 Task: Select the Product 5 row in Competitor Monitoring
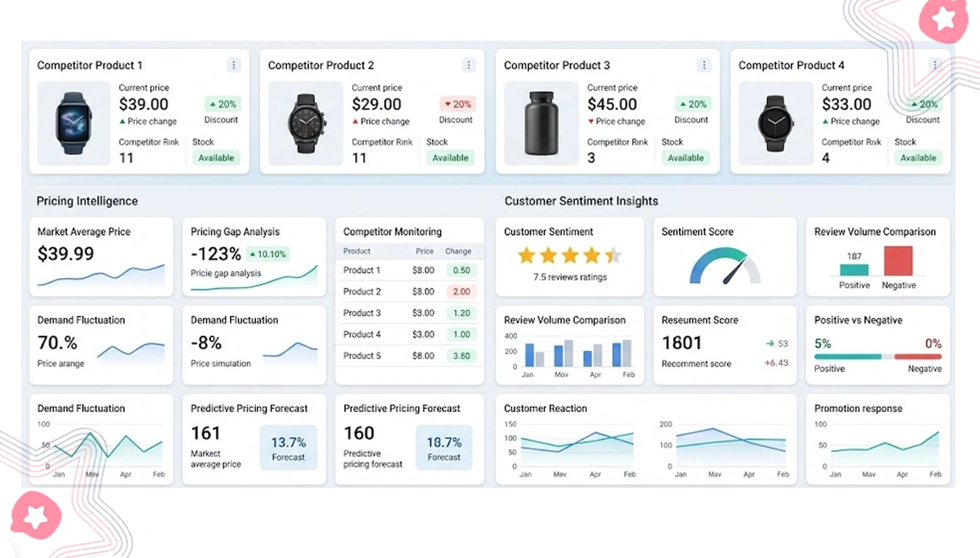pos(409,356)
